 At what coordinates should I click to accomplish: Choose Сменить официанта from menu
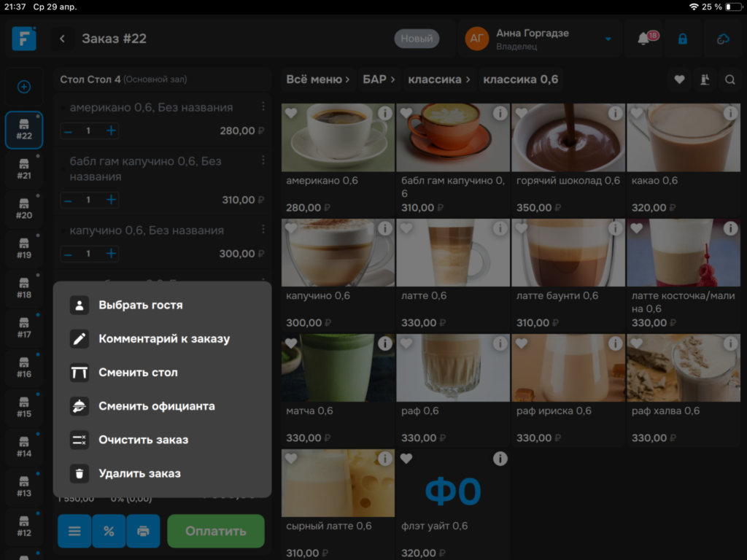pyautogui.click(x=162, y=406)
